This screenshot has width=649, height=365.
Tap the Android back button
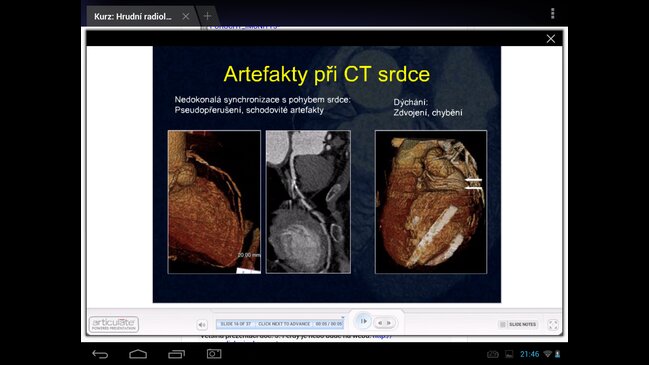100,354
